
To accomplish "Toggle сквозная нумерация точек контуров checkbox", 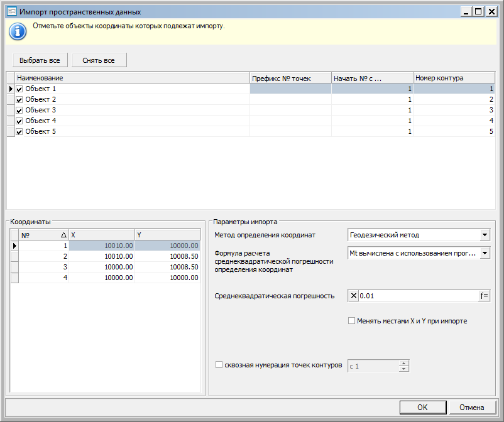I will tap(219, 365).
